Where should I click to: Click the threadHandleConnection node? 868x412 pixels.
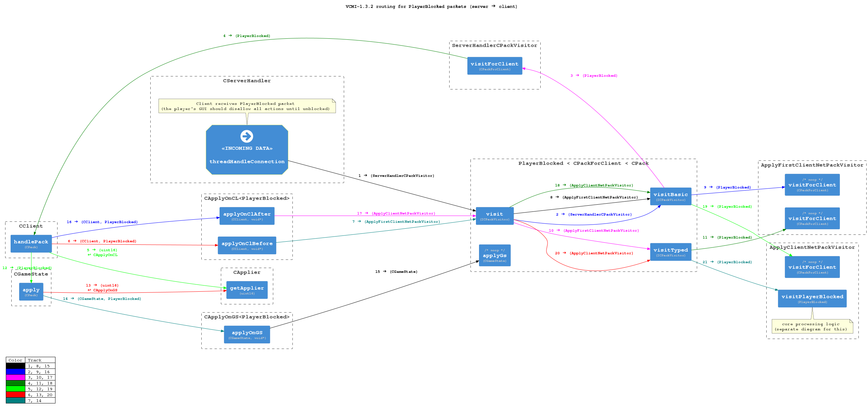[247, 161]
